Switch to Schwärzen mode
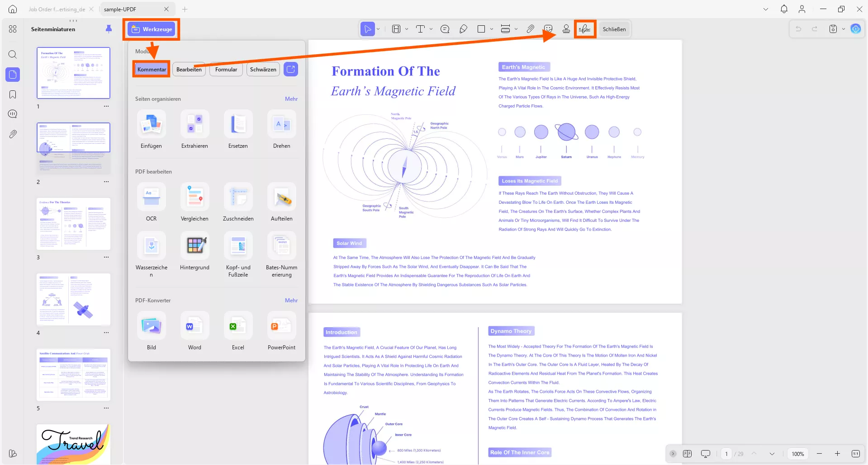868x465 pixels. (x=263, y=69)
